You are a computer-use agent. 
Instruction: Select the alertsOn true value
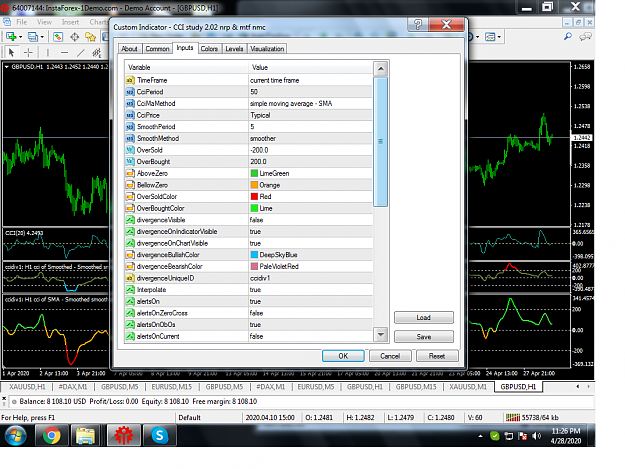[x=311, y=301]
